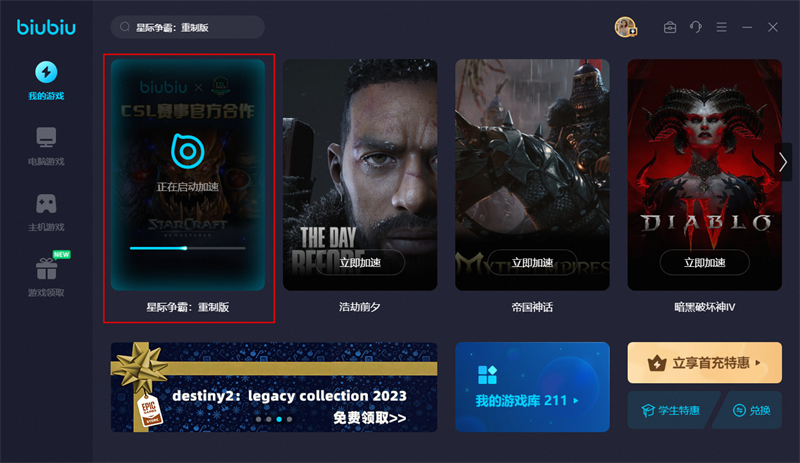Open customer support headset icon
Screen dimensions: 800x463
pyautogui.click(x=695, y=27)
